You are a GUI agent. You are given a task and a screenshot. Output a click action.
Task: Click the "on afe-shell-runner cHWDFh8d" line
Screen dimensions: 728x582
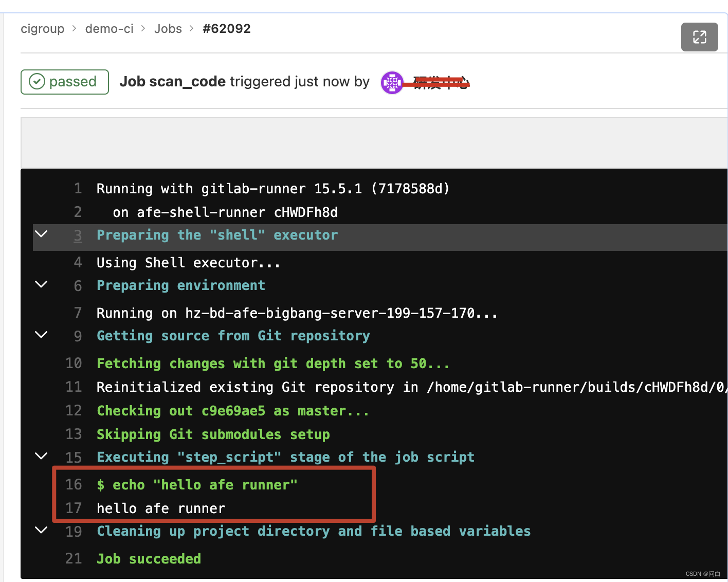[225, 212]
